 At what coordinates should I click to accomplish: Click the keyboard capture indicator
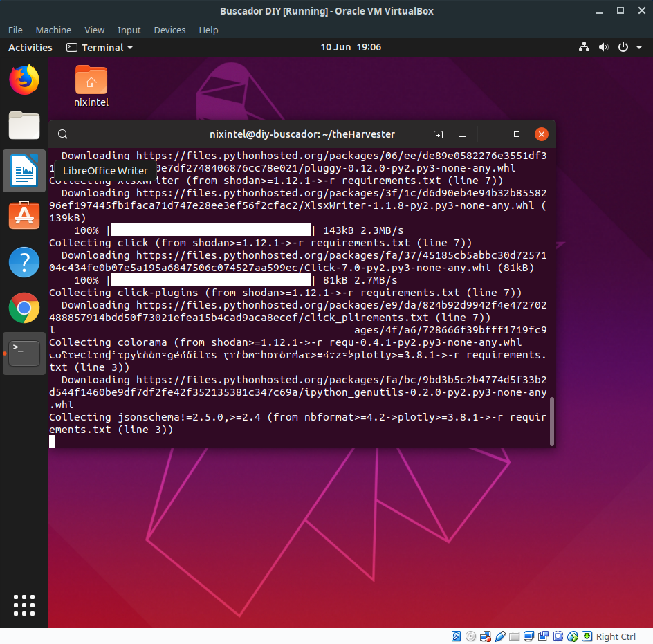tap(587, 636)
